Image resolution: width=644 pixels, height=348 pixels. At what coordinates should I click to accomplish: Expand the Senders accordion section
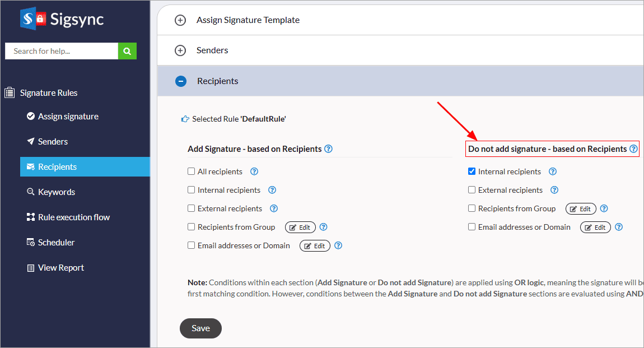pyautogui.click(x=180, y=50)
